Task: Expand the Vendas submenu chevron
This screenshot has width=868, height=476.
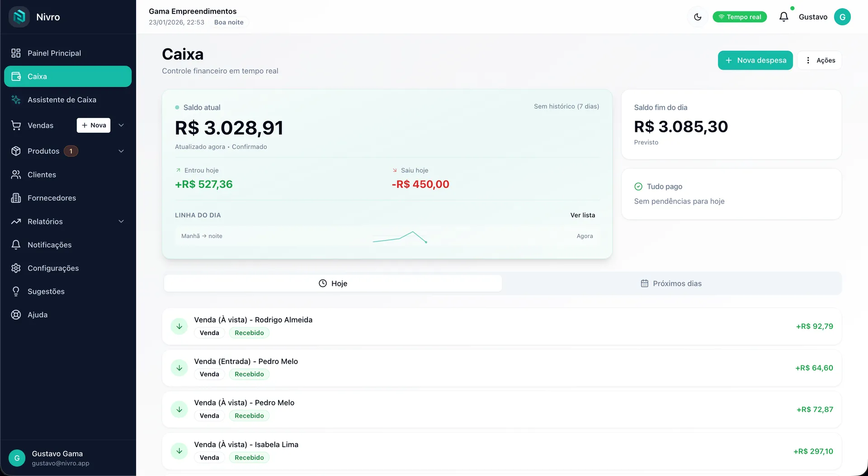Action: click(x=121, y=125)
